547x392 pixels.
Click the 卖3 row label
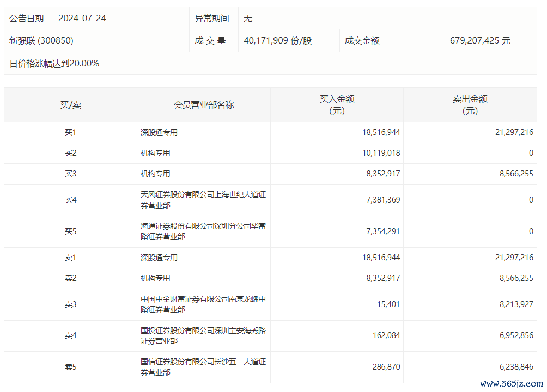[70, 304]
